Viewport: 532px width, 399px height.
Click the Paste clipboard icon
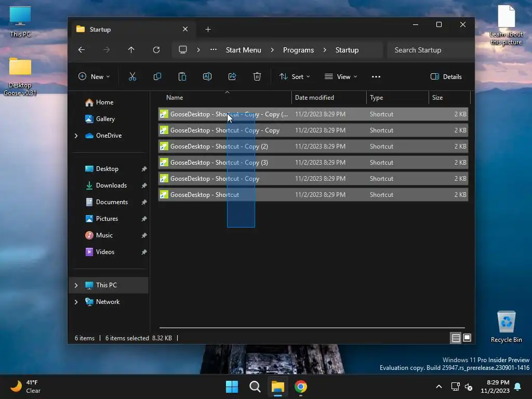tap(182, 77)
